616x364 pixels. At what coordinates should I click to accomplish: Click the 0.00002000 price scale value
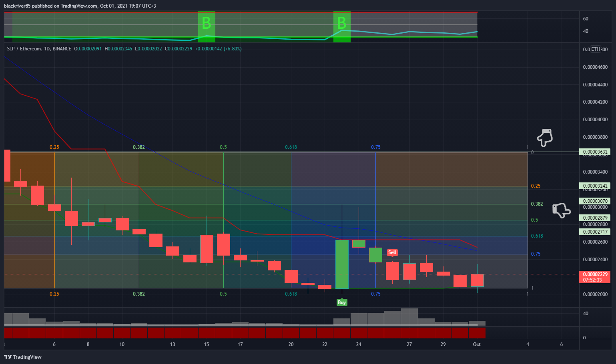tap(595, 294)
